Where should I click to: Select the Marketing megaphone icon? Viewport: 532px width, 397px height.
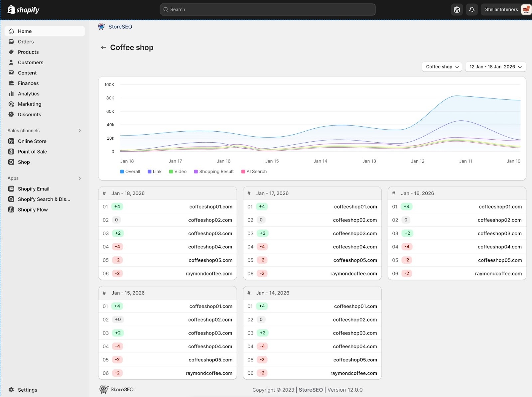point(12,104)
